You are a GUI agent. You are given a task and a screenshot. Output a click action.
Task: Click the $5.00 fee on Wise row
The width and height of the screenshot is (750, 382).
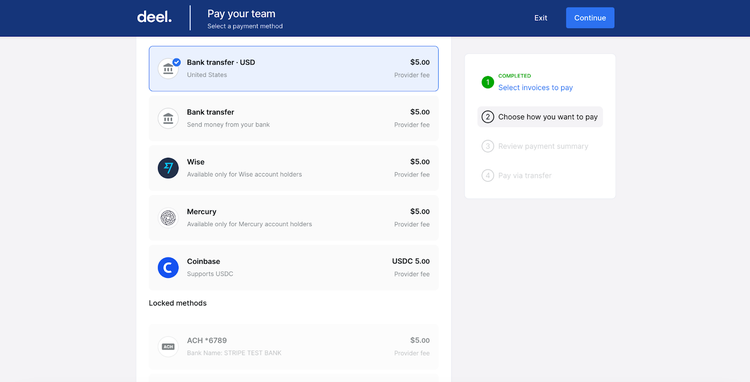point(420,162)
